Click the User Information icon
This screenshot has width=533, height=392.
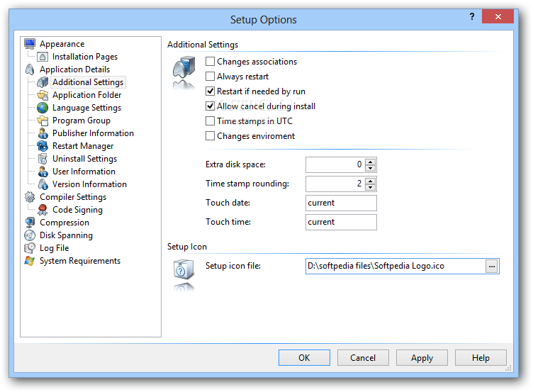coord(43,172)
